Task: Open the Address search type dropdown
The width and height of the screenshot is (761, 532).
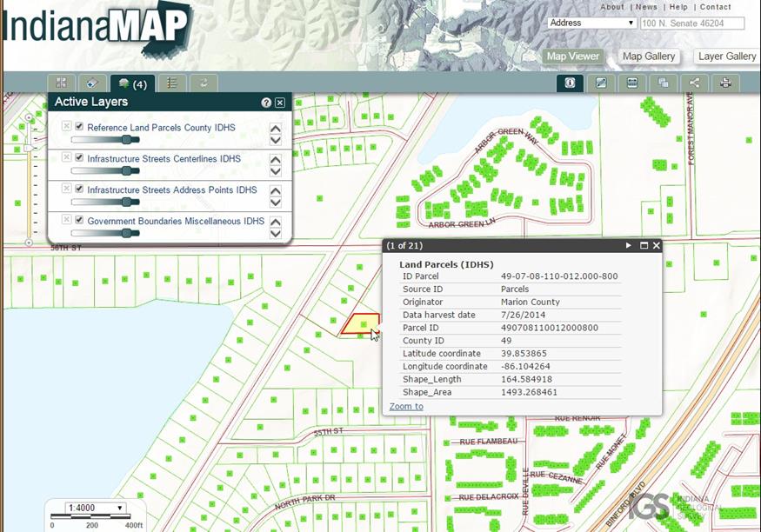Action: coord(592,23)
